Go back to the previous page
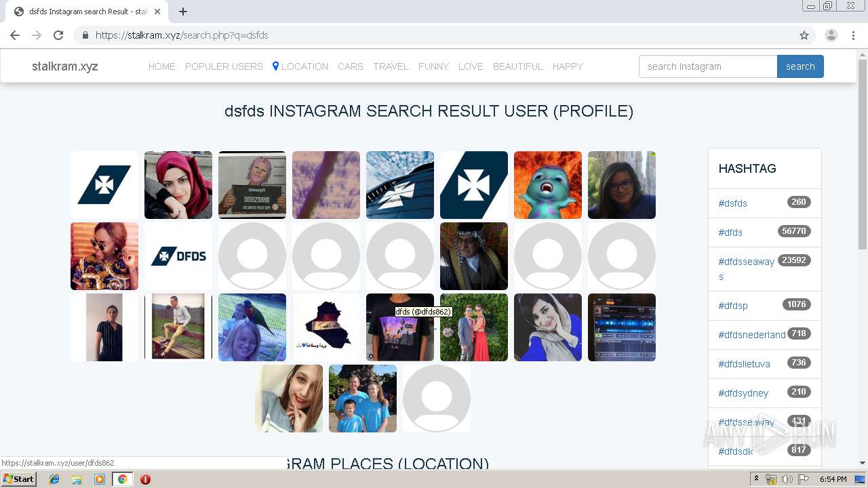The width and height of the screenshot is (868, 488). 15,35
